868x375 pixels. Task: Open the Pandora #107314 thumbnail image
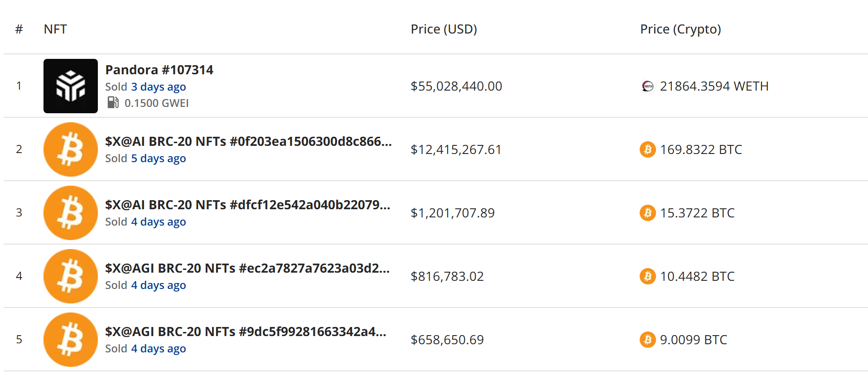coord(71,86)
